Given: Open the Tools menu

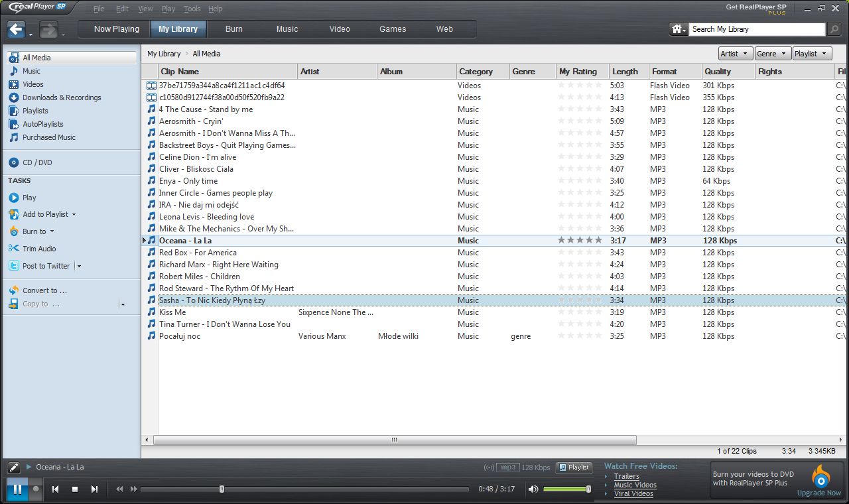Looking at the screenshot, I should pyautogui.click(x=192, y=9).
